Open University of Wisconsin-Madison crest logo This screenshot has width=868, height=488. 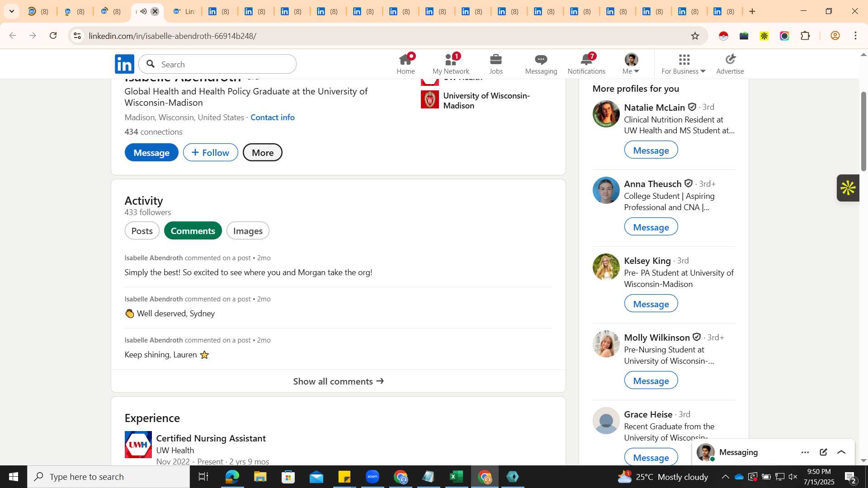(429, 100)
